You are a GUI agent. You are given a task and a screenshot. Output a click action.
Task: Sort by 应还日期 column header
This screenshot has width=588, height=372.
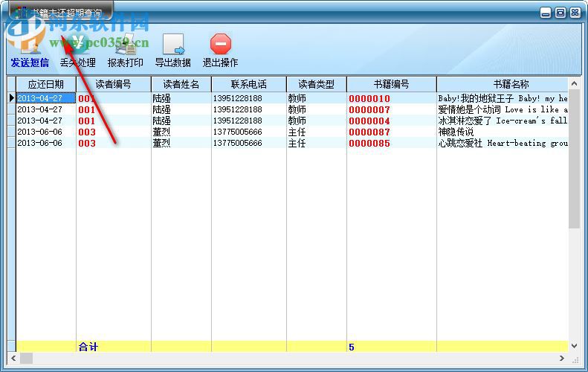pos(46,84)
